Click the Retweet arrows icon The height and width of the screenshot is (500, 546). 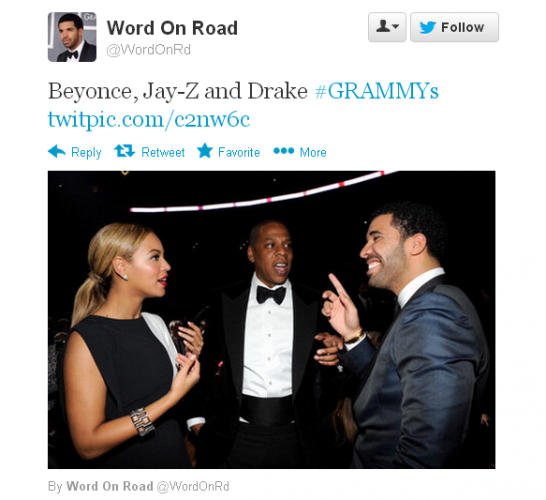coord(124,151)
